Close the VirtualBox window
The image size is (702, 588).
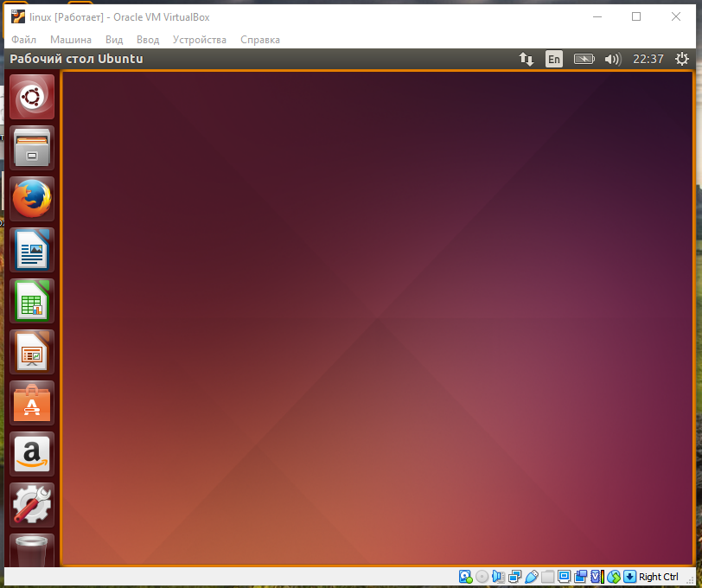point(676,16)
